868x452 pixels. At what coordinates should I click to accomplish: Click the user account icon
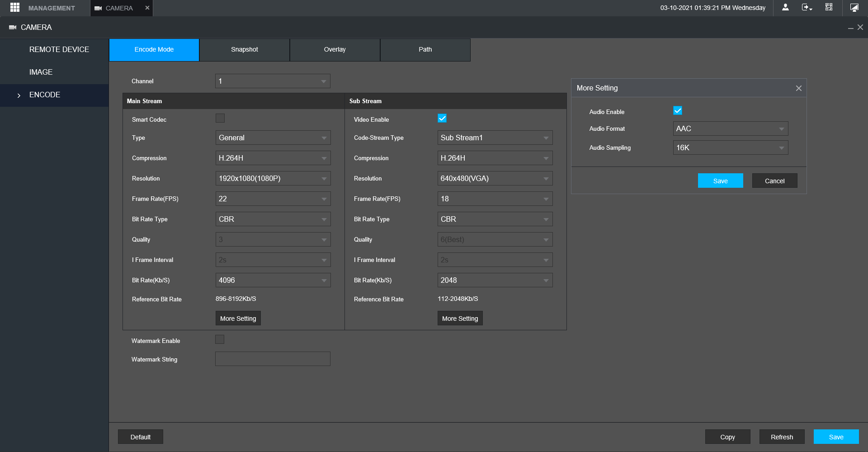click(x=785, y=7)
